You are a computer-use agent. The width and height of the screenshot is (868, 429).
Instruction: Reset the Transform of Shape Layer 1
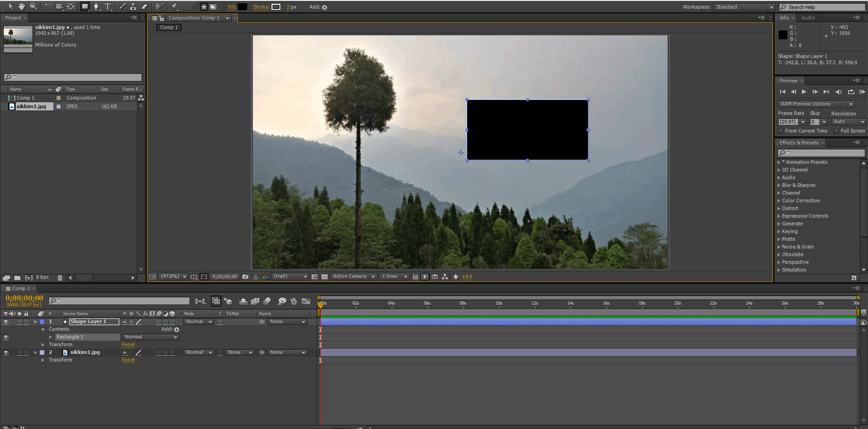(x=128, y=344)
